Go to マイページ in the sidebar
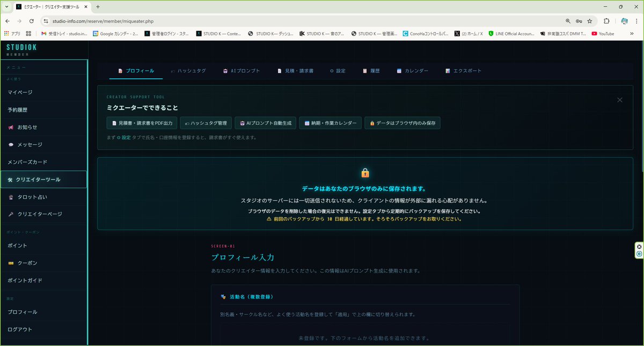This screenshot has height=346, width=644. (x=43, y=92)
